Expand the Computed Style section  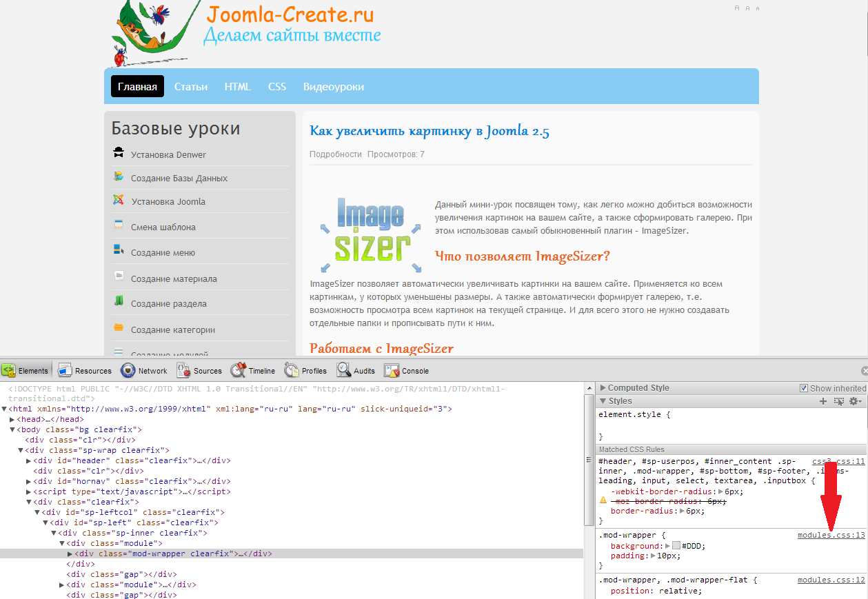(603, 388)
